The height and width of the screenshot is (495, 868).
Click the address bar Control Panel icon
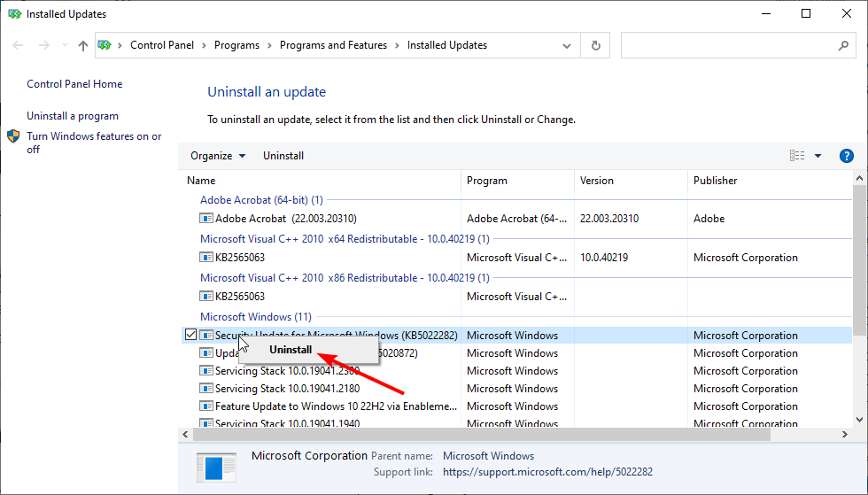pyautogui.click(x=105, y=45)
